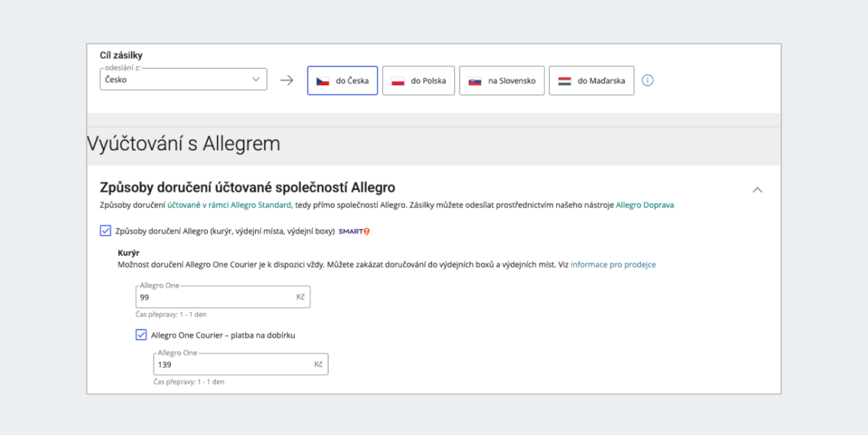Click the right arrow icon after Česko dropdown
Viewport: 868px width, 435px height.
point(286,80)
